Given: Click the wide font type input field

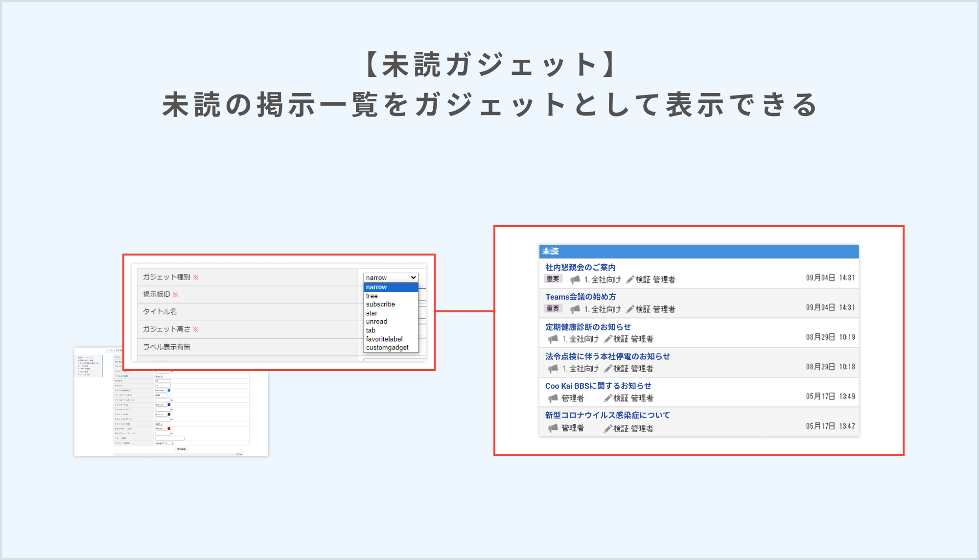Looking at the screenshot, I should point(170,439).
